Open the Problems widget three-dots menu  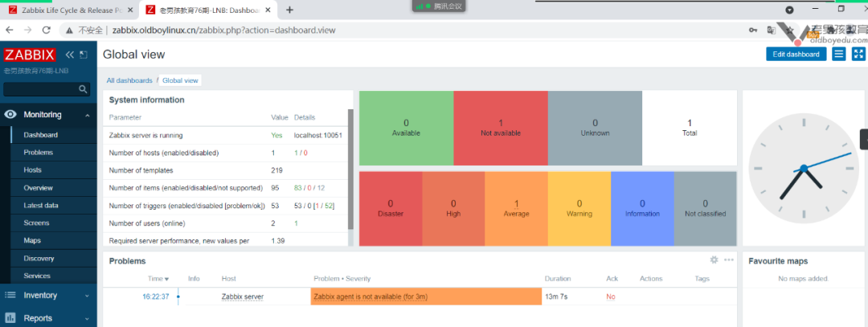coord(728,260)
